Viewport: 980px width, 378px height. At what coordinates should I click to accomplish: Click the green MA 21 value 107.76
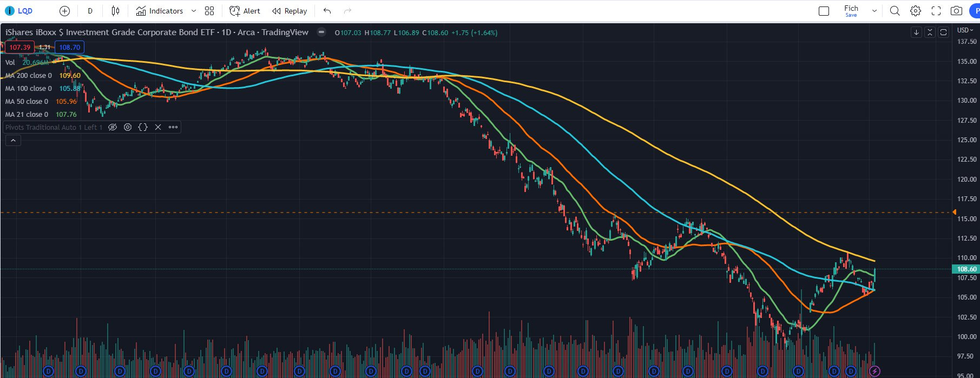tap(66, 115)
